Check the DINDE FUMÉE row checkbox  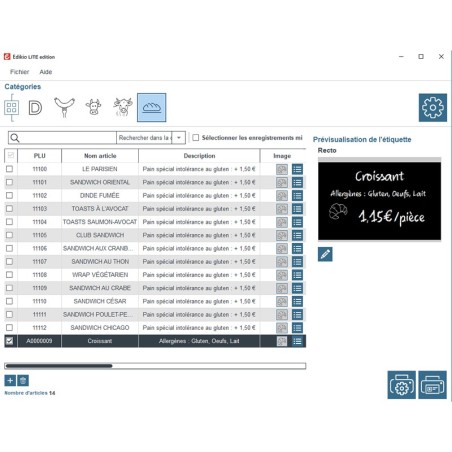[x=9, y=195]
